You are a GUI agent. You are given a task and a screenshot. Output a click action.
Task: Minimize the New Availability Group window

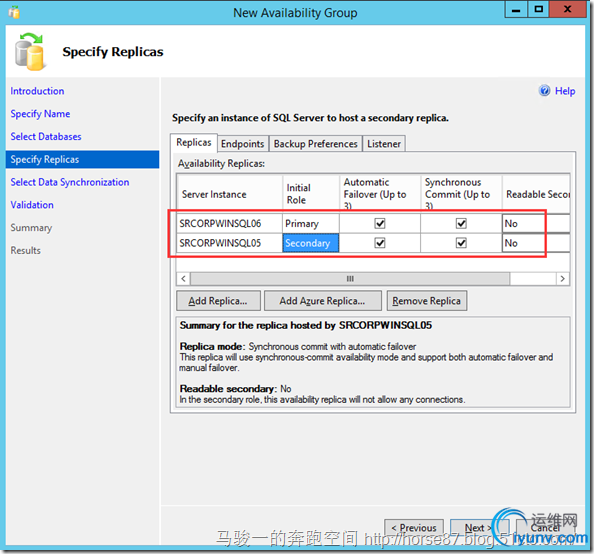(516, 9)
